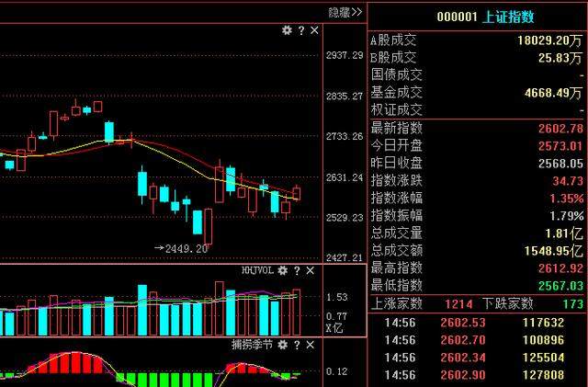
Task: Open settings gear of HHJVOL volume indicator
Action: (x=283, y=270)
